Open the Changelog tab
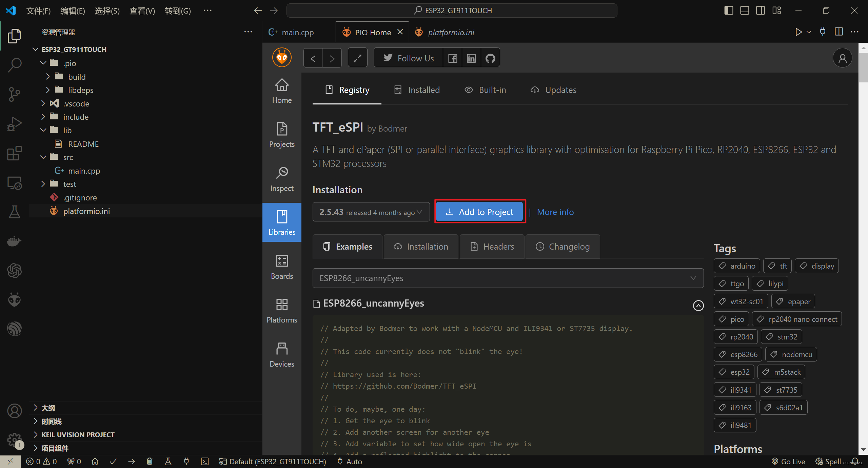 point(563,247)
